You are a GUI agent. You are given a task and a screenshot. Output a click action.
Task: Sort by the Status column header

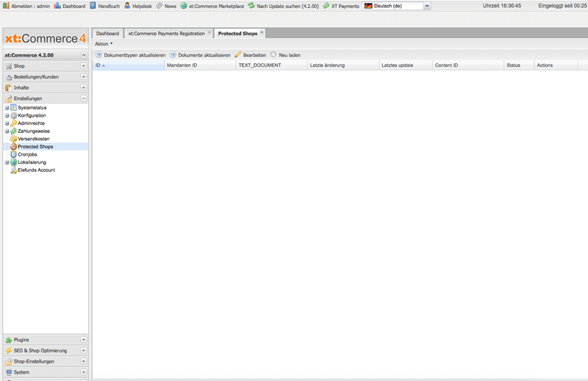(x=519, y=65)
